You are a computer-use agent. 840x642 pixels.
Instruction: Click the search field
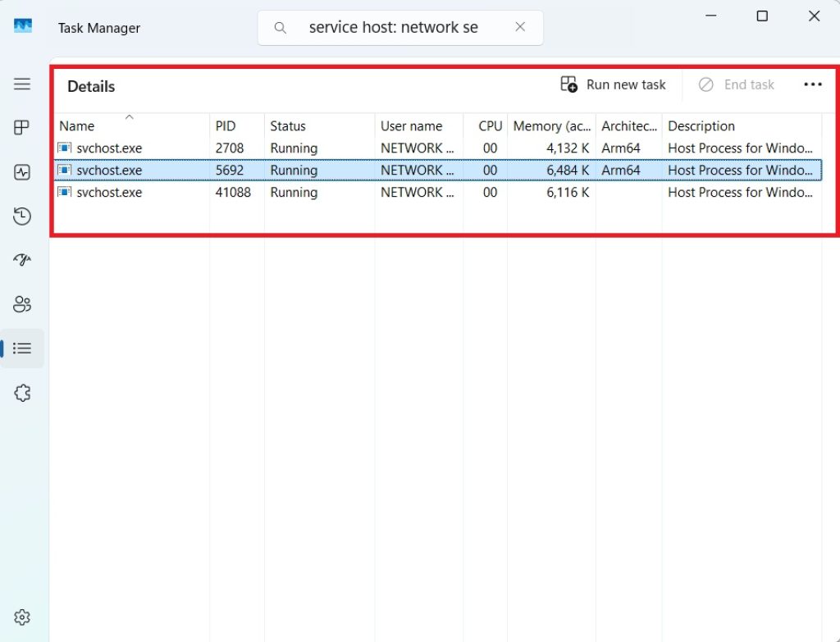400,28
